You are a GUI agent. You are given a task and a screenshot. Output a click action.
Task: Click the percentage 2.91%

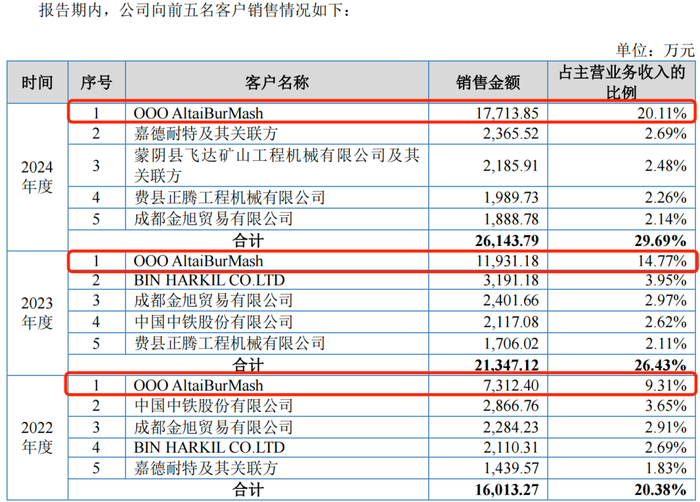click(666, 427)
